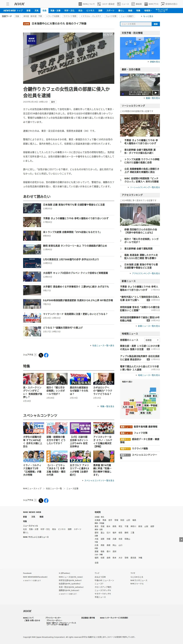
Task: Click the play icon on the 静岡 新東名高速 thumbnail
Action: point(38,252)
